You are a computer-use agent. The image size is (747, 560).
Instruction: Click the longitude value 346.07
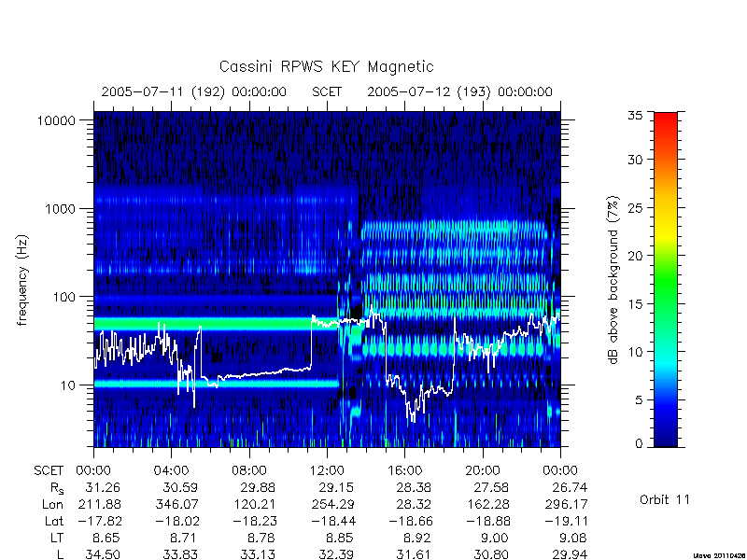(176, 504)
